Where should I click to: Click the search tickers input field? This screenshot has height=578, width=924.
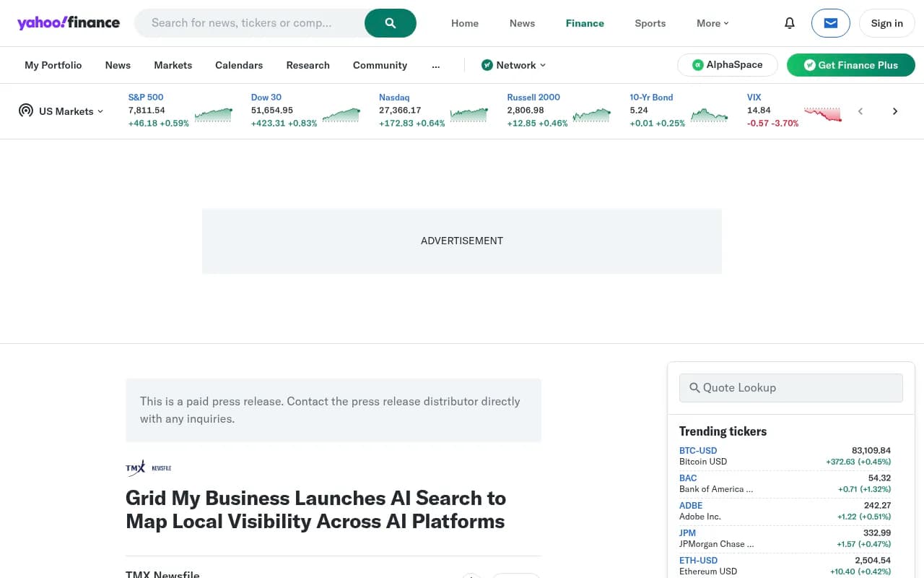tap(249, 23)
